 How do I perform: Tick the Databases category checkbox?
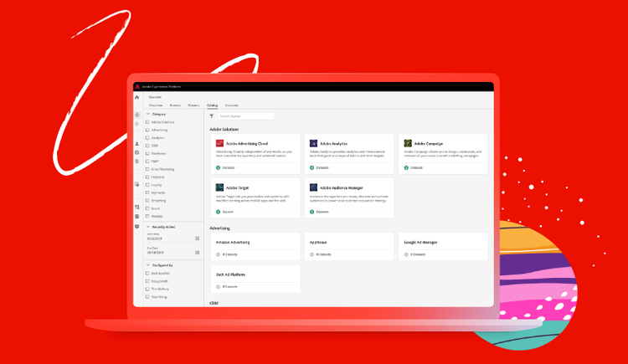pos(147,154)
